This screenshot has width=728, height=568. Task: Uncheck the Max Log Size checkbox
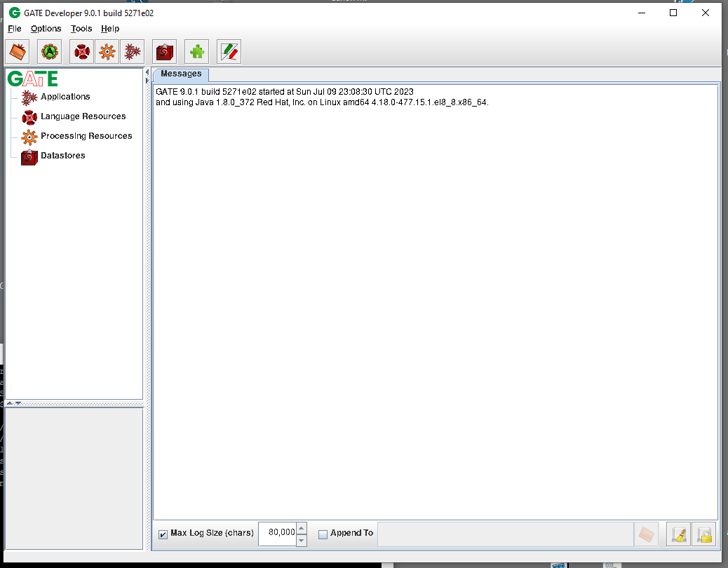[x=163, y=534]
